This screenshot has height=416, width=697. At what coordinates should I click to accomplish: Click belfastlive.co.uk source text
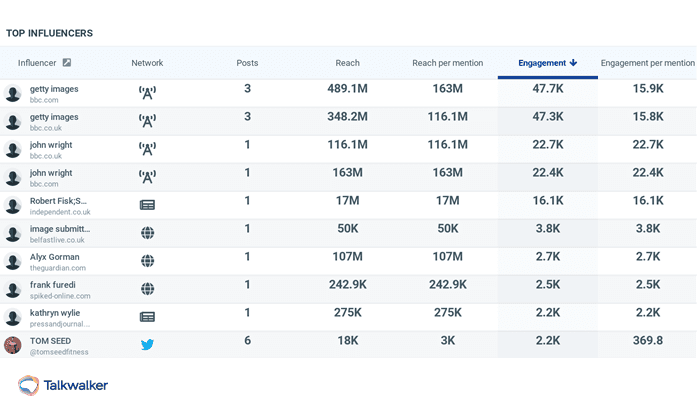pos(57,240)
